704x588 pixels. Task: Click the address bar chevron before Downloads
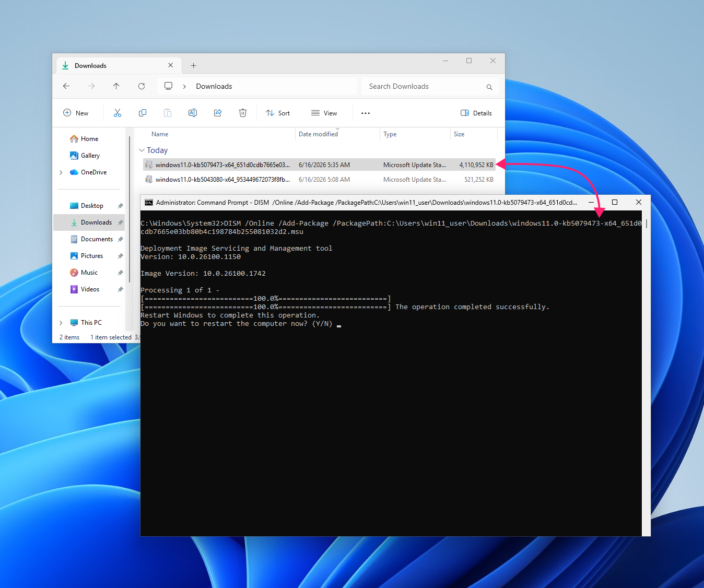point(184,87)
